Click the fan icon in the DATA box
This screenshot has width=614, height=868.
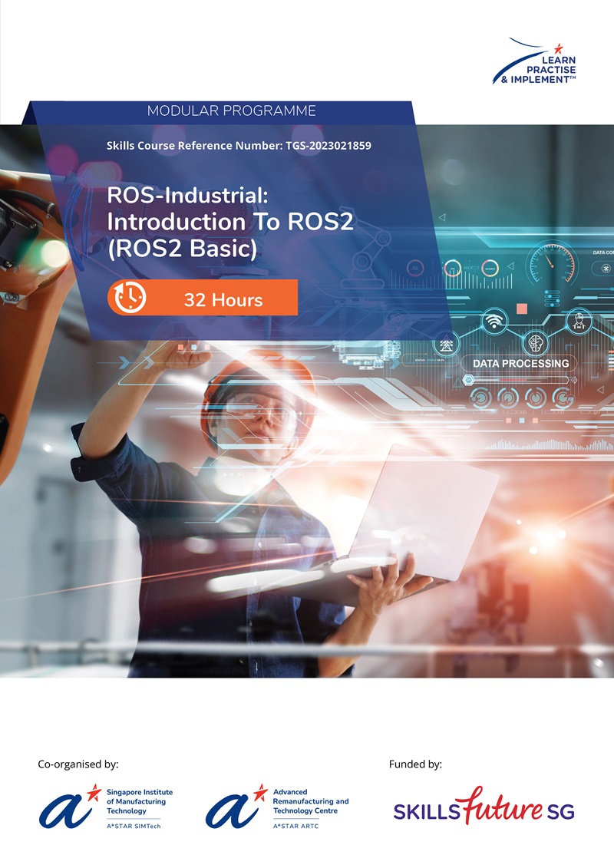pyautogui.click(x=606, y=269)
